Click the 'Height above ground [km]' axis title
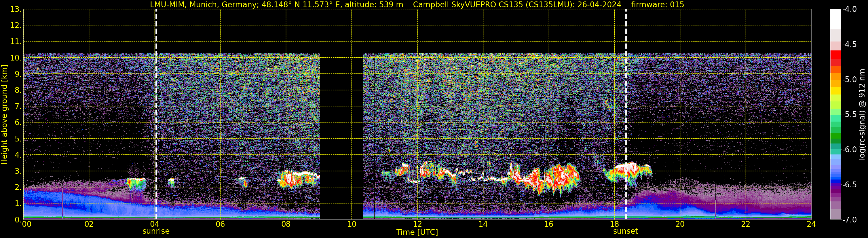This screenshot has width=868, height=238. [4, 115]
